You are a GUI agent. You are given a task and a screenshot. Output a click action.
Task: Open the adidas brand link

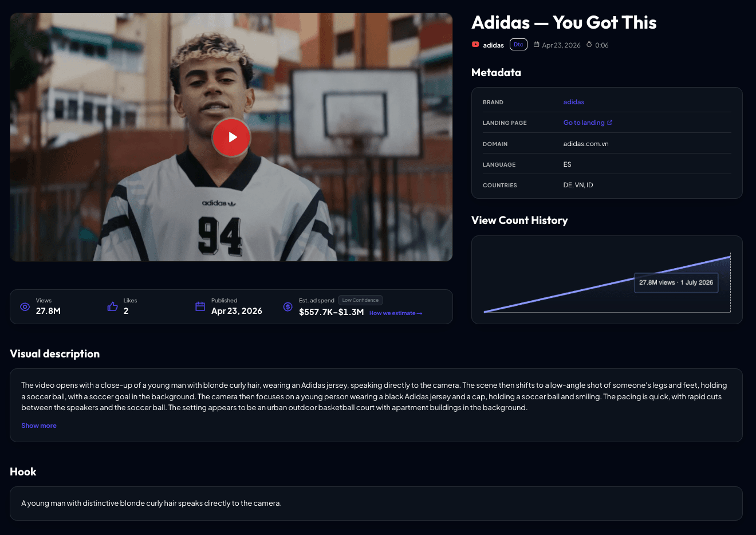pyautogui.click(x=574, y=102)
